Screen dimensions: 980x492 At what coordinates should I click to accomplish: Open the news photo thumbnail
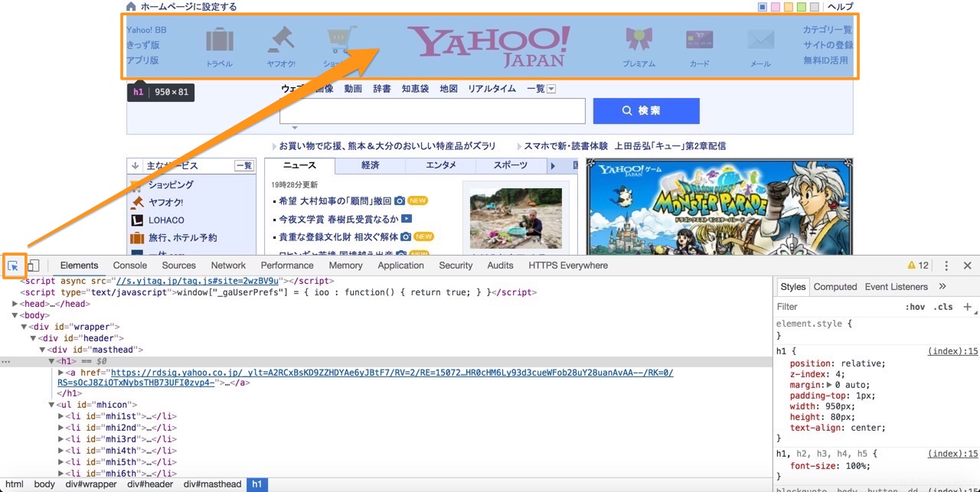[515, 218]
